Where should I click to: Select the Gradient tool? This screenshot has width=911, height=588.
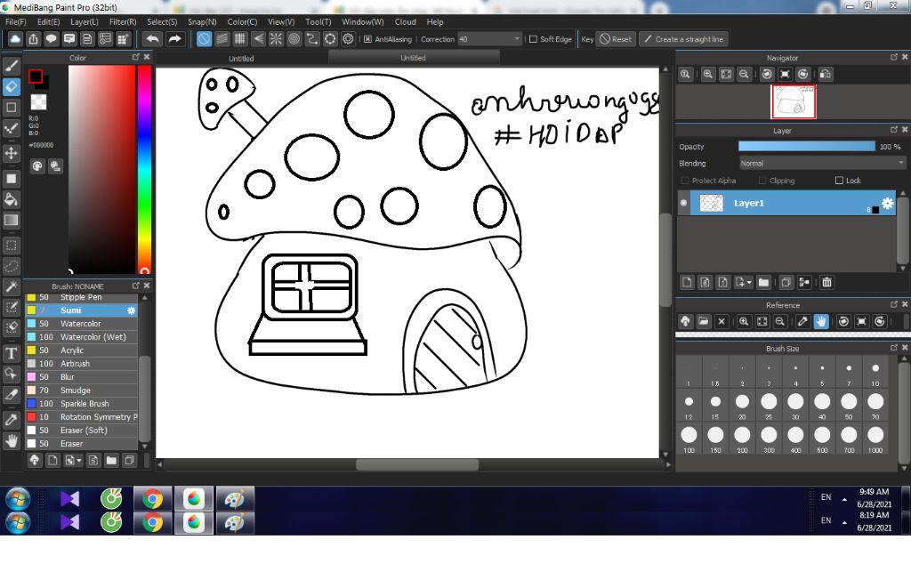tap(11, 221)
